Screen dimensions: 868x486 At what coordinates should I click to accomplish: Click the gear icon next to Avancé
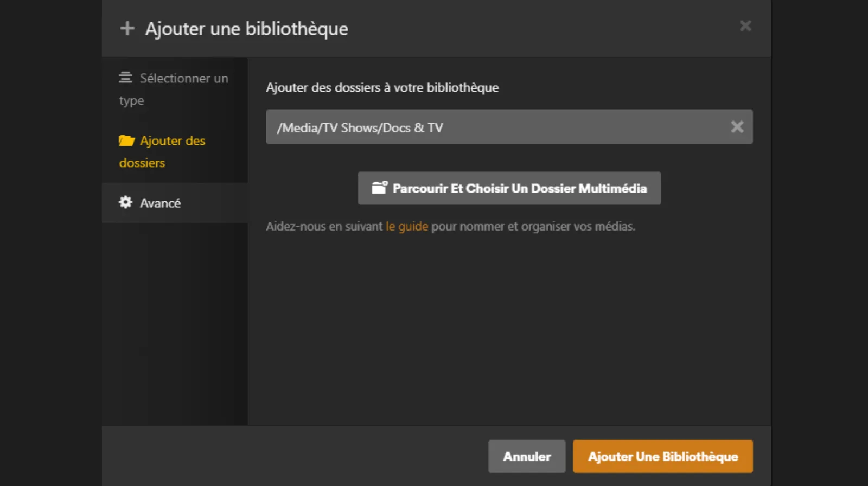pyautogui.click(x=125, y=202)
